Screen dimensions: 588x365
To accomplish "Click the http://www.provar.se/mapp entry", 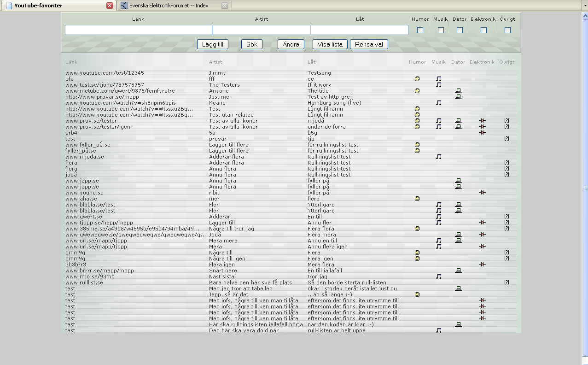I will [x=102, y=97].
